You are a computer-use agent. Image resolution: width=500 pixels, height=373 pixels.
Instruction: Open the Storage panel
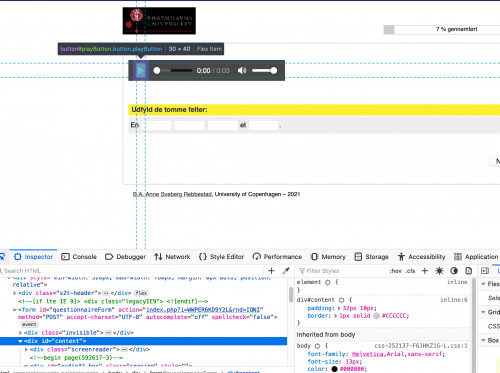[372, 257]
